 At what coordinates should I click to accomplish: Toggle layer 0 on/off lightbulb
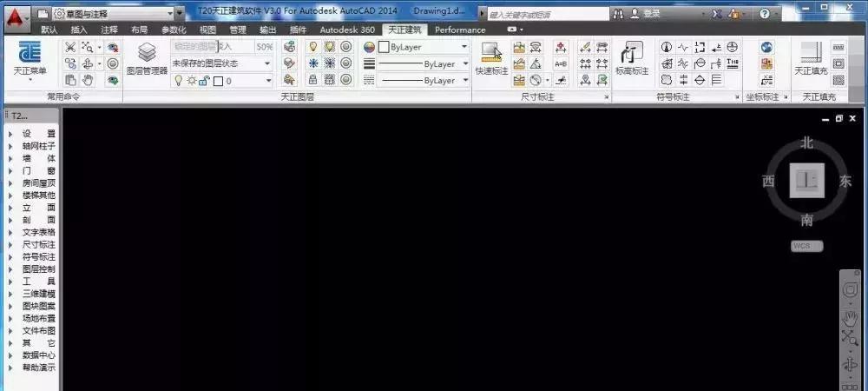tap(178, 81)
